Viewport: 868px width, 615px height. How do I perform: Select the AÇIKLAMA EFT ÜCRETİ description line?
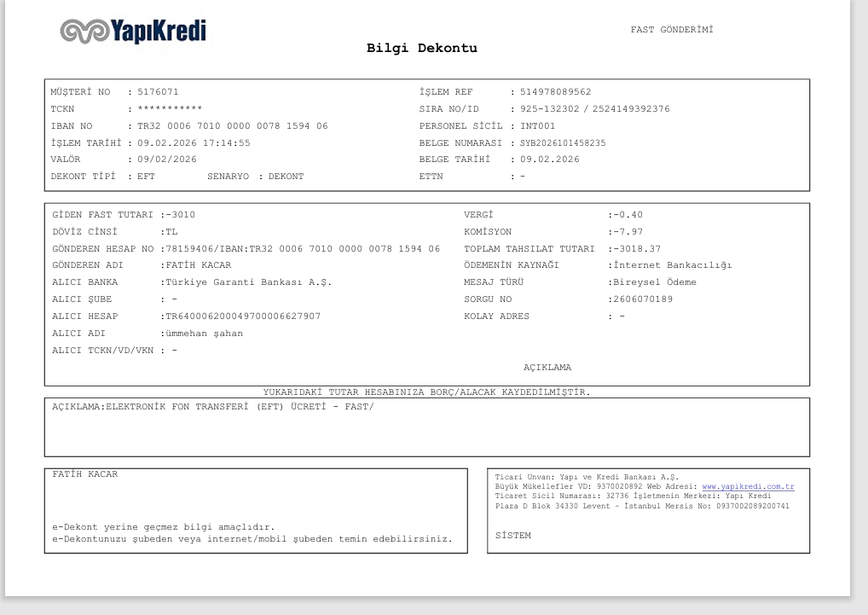click(213, 407)
